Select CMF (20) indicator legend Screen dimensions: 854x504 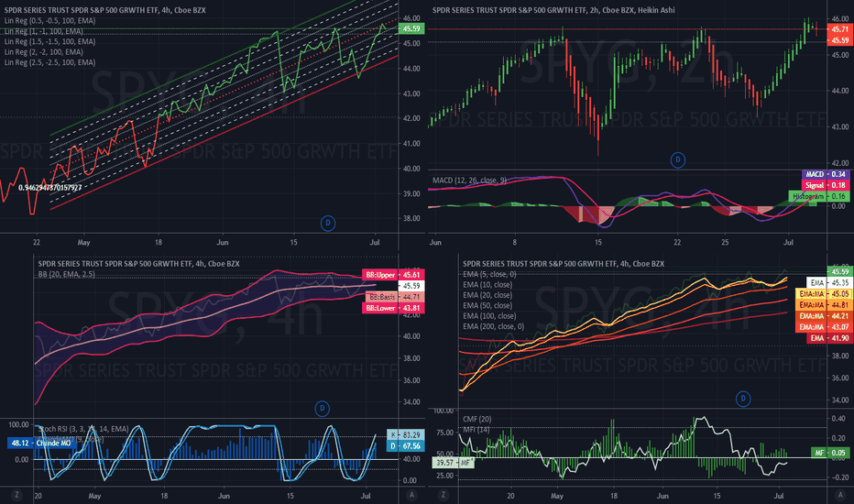click(x=477, y=419)
